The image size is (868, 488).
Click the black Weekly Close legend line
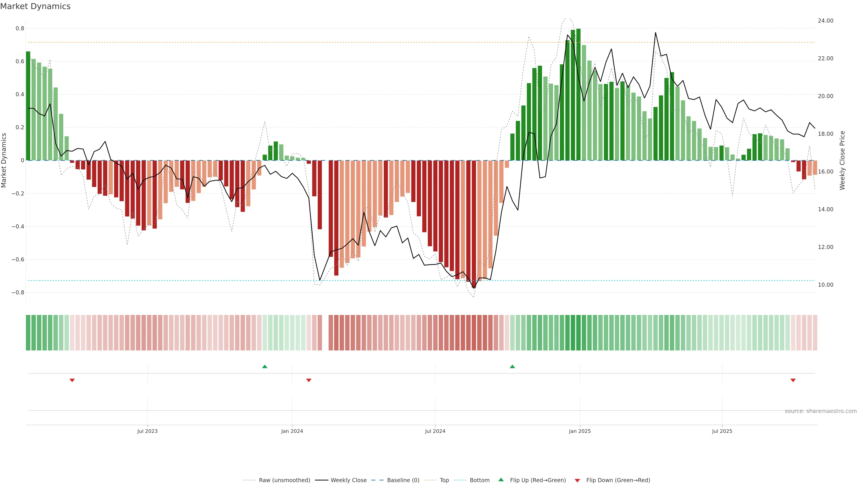(x=321, y=480)
